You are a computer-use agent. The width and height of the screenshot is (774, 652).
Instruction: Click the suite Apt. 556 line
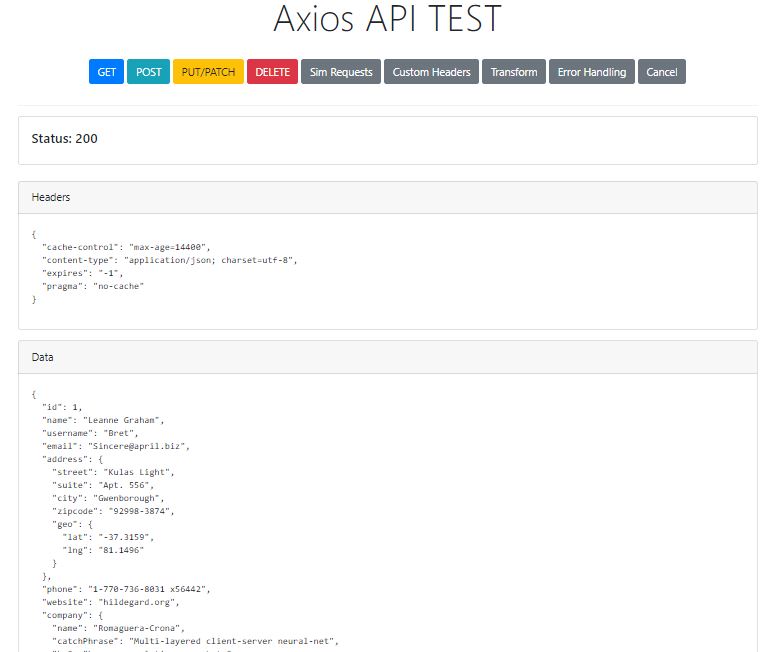point(103,485)
